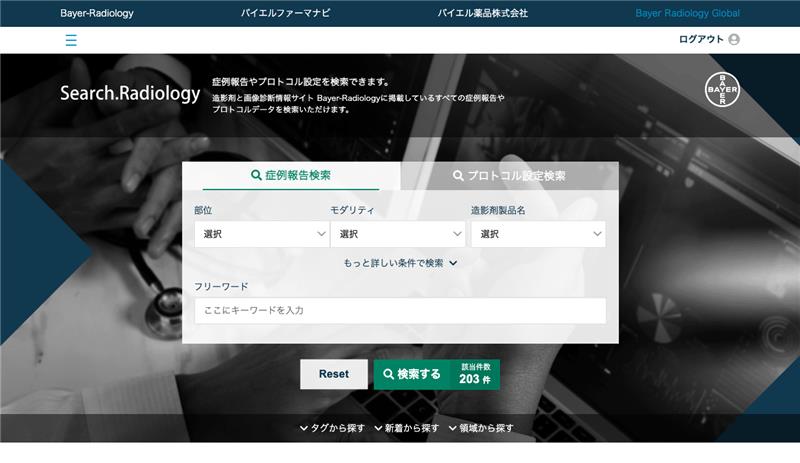Open the Bayer-Radiology top link
800x463 pixels.
pos(97,13)
